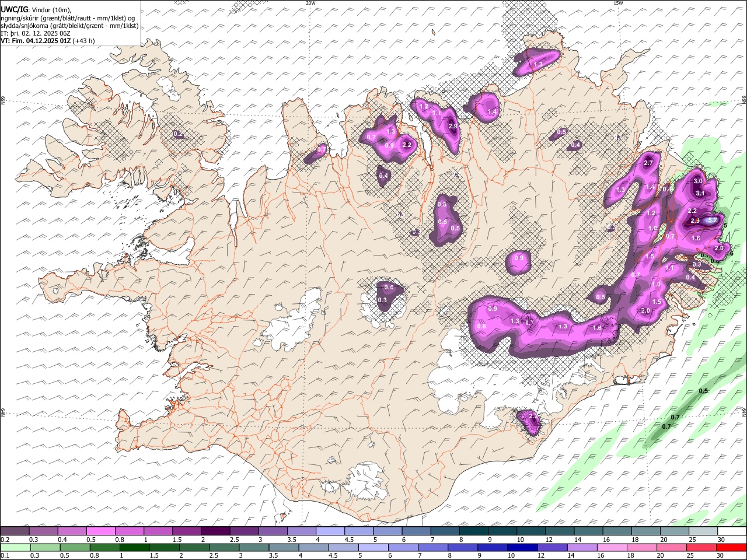Click the pale pink 16 swatch in lower legend bar

[x=611, y=548]
